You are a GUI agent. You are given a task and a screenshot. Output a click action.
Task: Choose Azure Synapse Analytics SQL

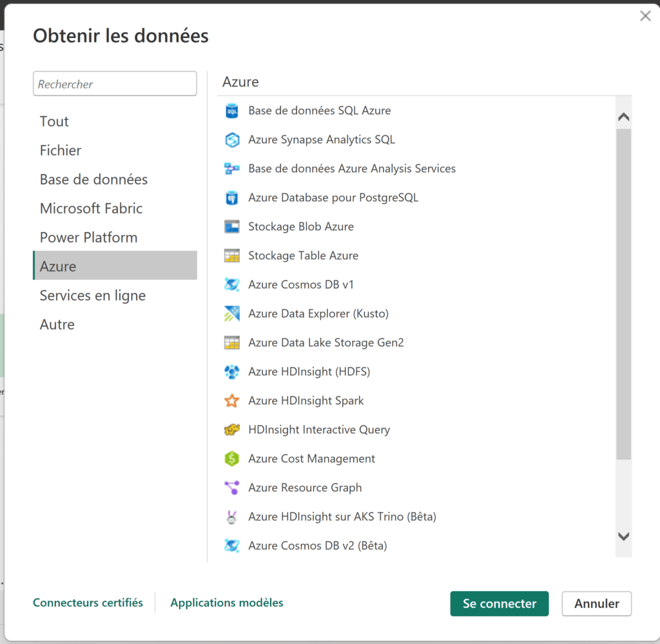click(x=322, y=139)
